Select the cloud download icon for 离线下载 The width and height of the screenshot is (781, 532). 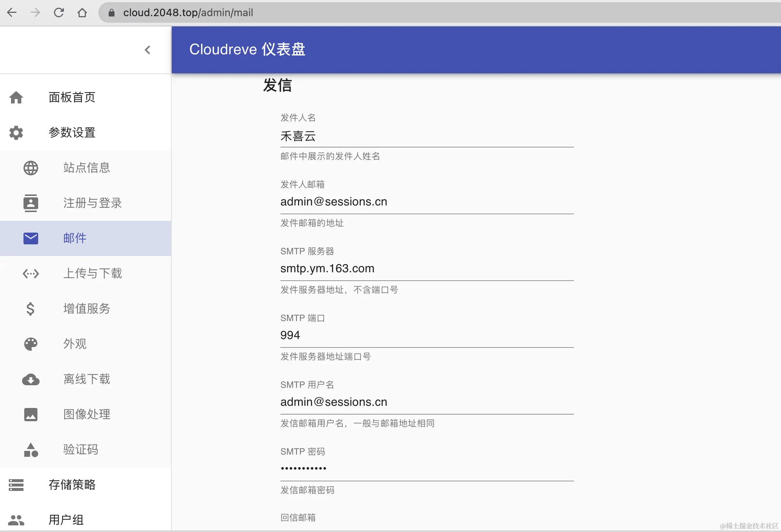pos(30,379)
